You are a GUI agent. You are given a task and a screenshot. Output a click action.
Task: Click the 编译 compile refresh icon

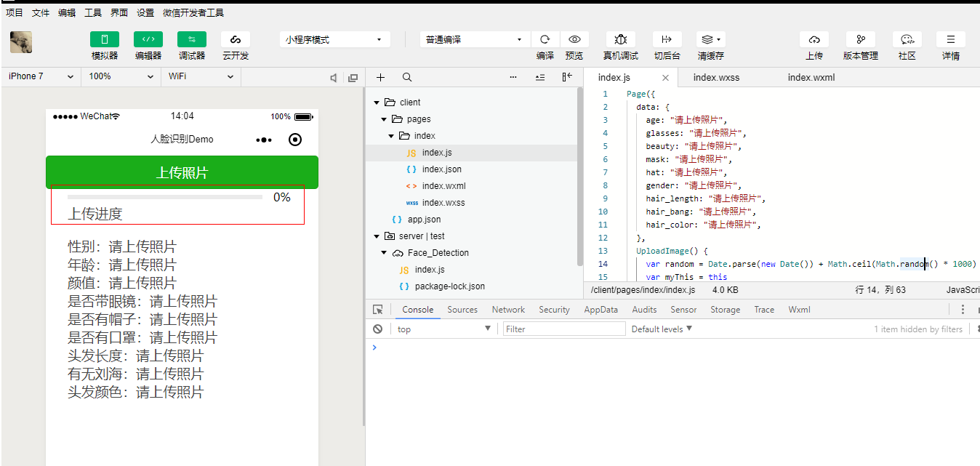tap(545, 39)
